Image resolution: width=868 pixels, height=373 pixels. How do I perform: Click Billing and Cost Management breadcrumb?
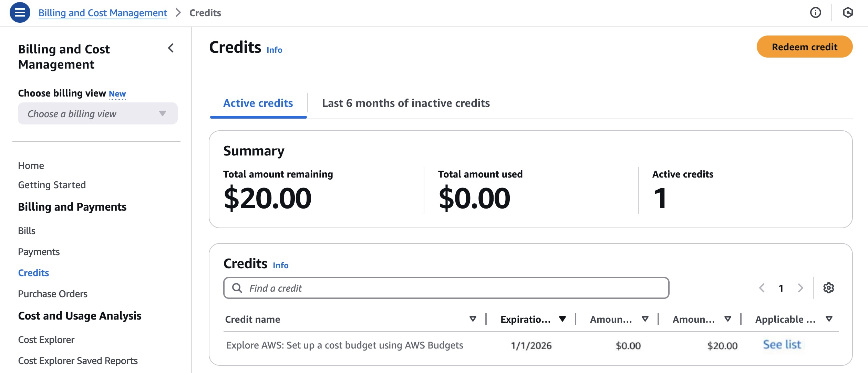[103, 13]
